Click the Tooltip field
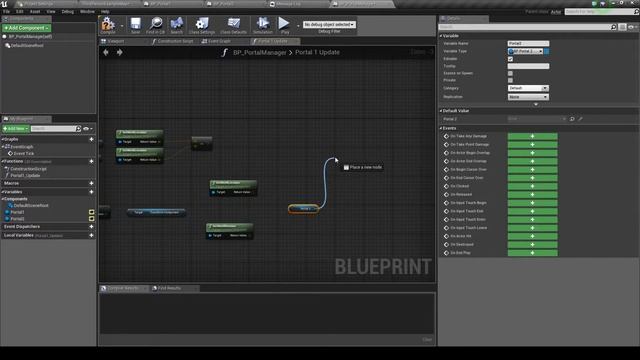This screenshot has height=360, width=640. pos(528,66)
